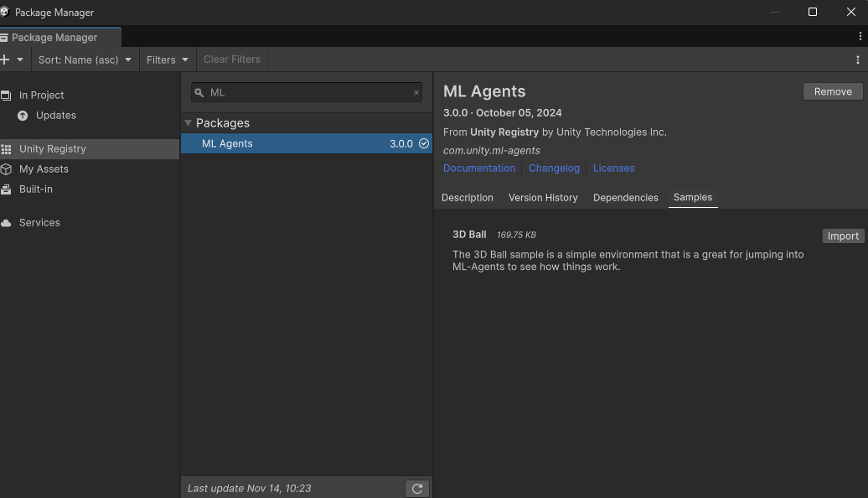Click the installed checkmark icon on ML Agents
Screen dimensions: 868x498
tap(424, 143)
